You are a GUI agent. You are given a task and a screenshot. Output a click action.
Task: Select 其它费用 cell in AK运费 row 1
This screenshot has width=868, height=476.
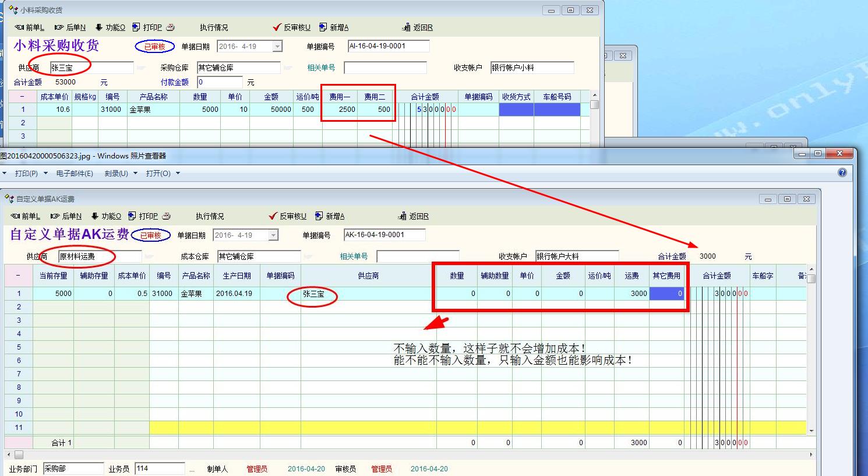pyautogui.click(x=666, y=294)
